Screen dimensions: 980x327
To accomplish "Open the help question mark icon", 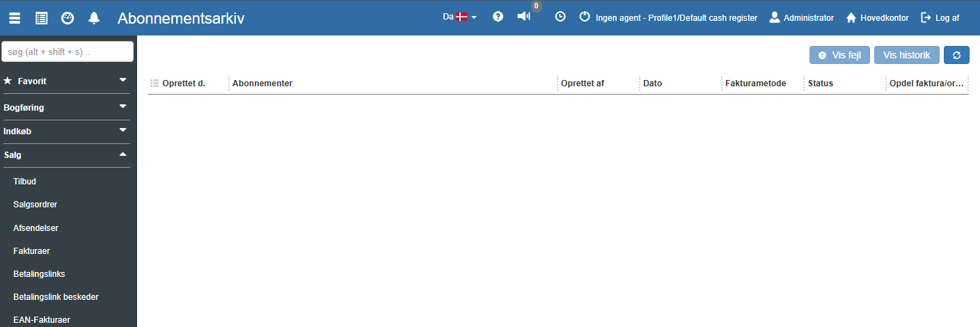I will point(498,17).
